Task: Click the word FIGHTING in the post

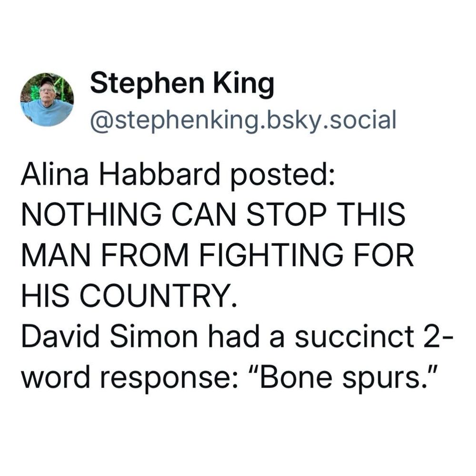Action: [x=270, y=255]
